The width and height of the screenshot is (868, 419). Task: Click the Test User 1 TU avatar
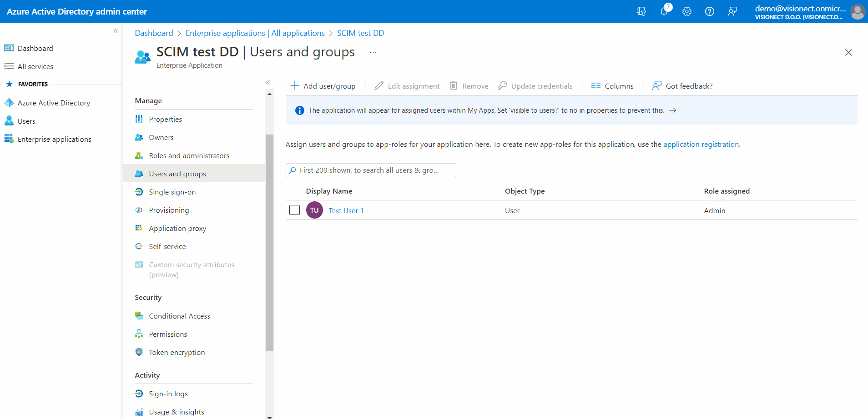point(314,210)
